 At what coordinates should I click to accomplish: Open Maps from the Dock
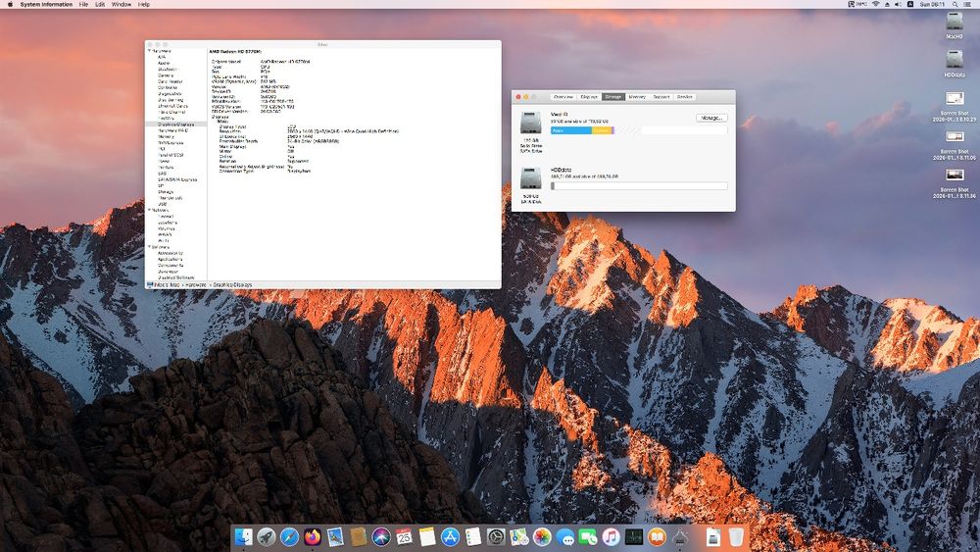coord(518,536)
